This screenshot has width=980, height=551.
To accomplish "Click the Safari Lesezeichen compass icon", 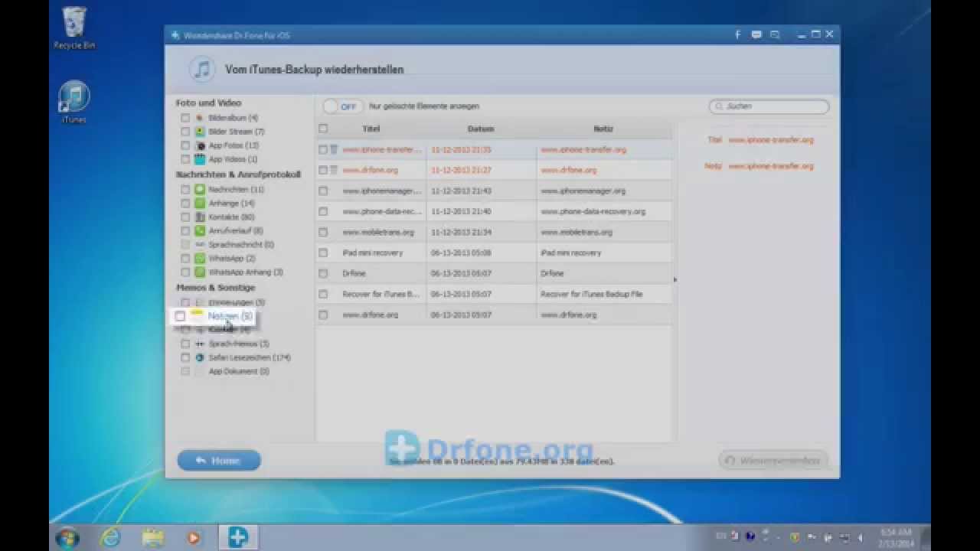I will tap(200, 357).
